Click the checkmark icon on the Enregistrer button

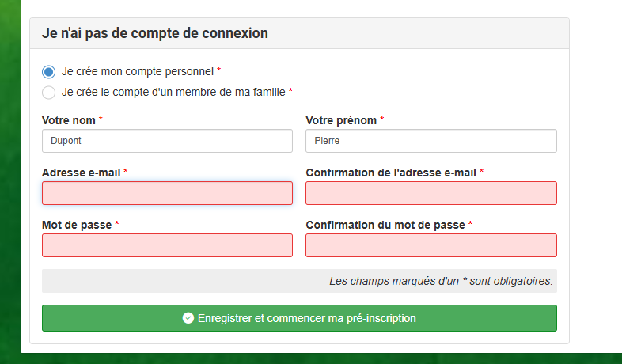click(188, 318)
